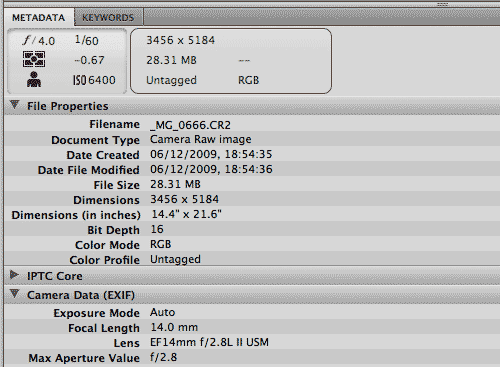The width and height of the screenshot is (500, 367).
Task: Click RGB in the placard
Action: pyautogui.click(x=248, y=80)
